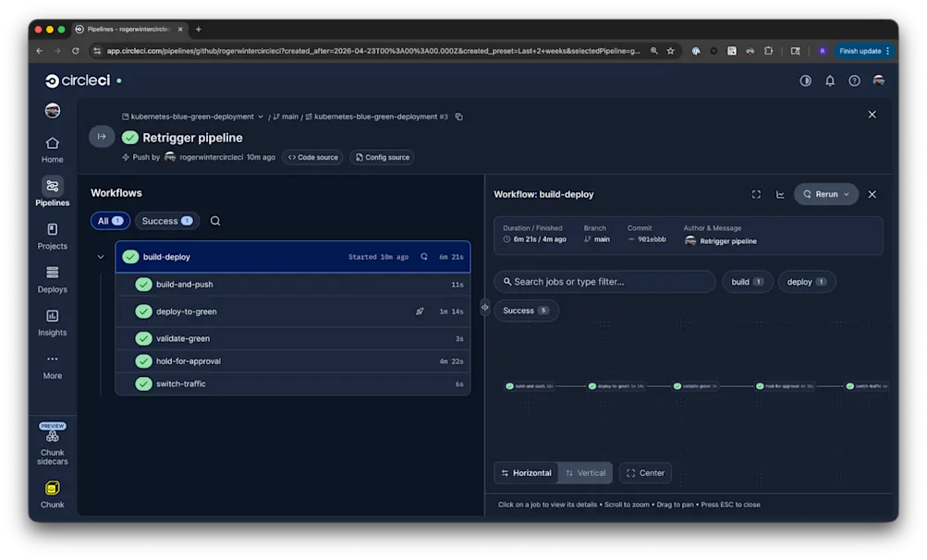
Task: Open the Deploys sidebar section
Action: [52, 280]
